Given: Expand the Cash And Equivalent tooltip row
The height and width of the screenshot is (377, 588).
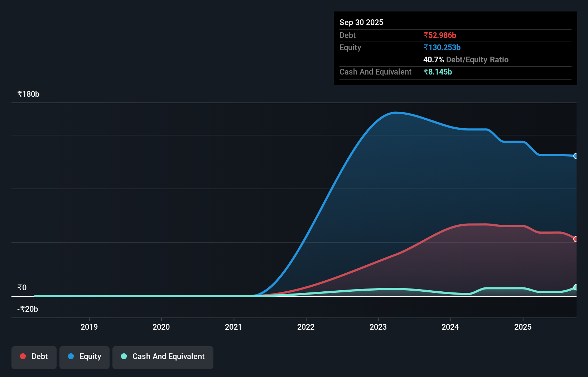Looking at the screenshot, I should [x=375, y=72].
